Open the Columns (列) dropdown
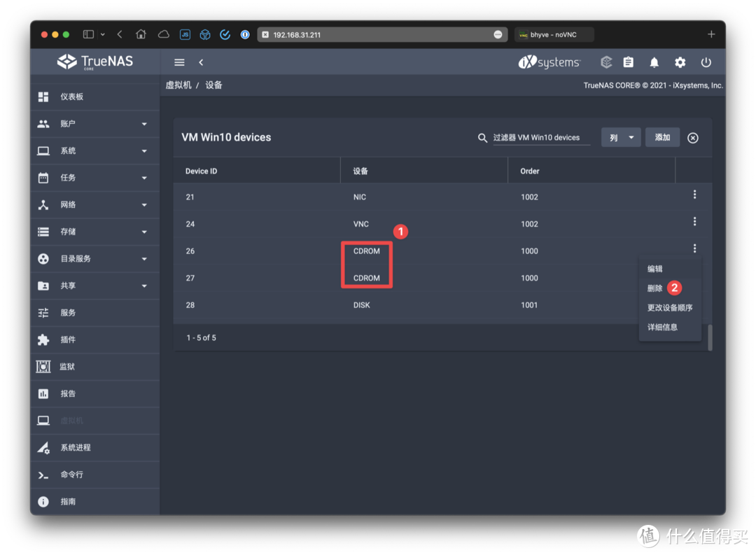756x555 pixels. pos(620,137)
